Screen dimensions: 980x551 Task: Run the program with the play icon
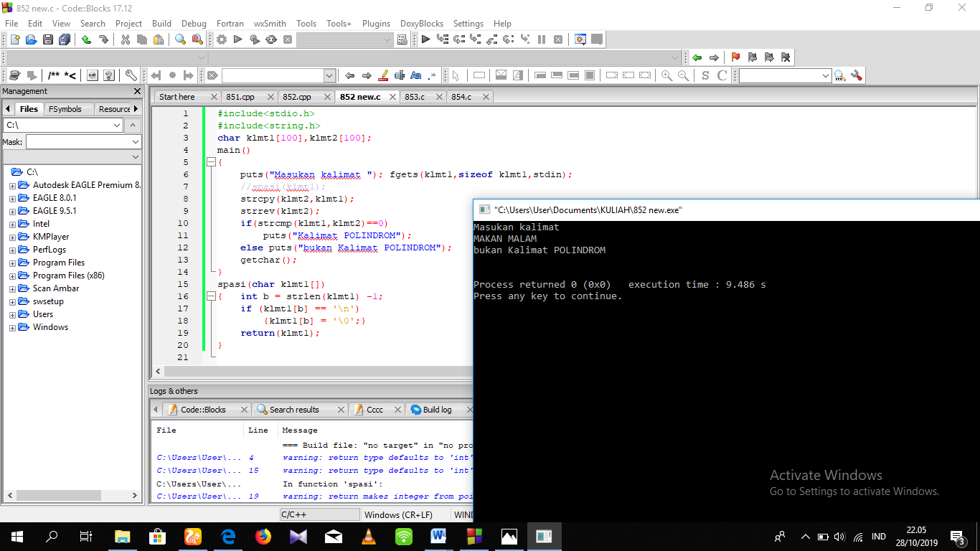(238, 39)
